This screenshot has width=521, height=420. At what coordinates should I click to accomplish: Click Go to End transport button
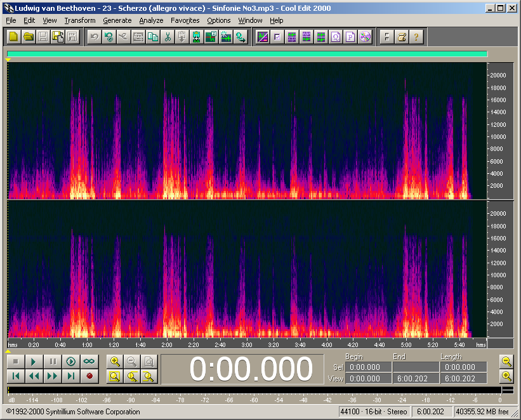pos(72,376)
